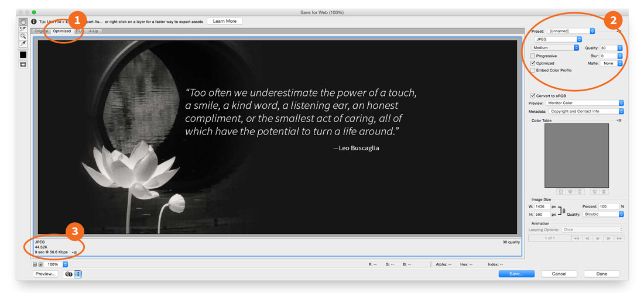Select the Hand tool
The width and height of the screenshot is (644, 293).
click(23, 22)
